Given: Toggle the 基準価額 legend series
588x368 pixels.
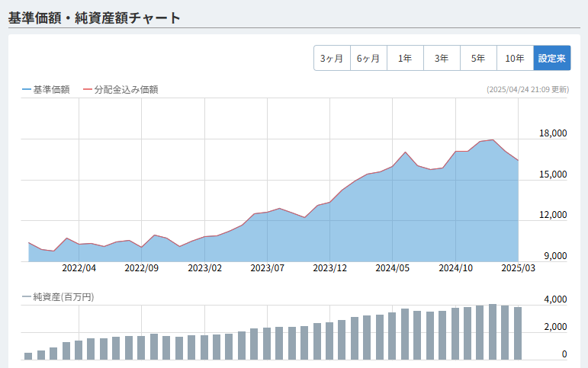Looking at the screenshot, I should pos(46,90).
